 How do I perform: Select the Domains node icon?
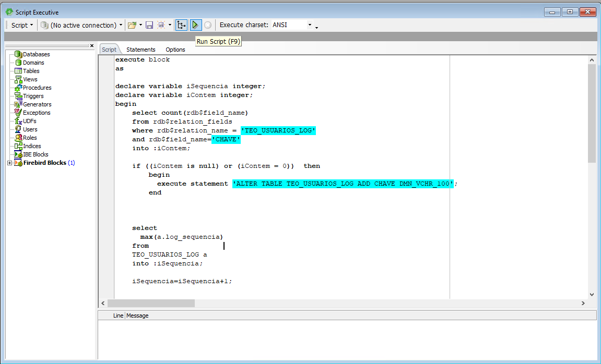pyautogui.click(x=18, y=63)
